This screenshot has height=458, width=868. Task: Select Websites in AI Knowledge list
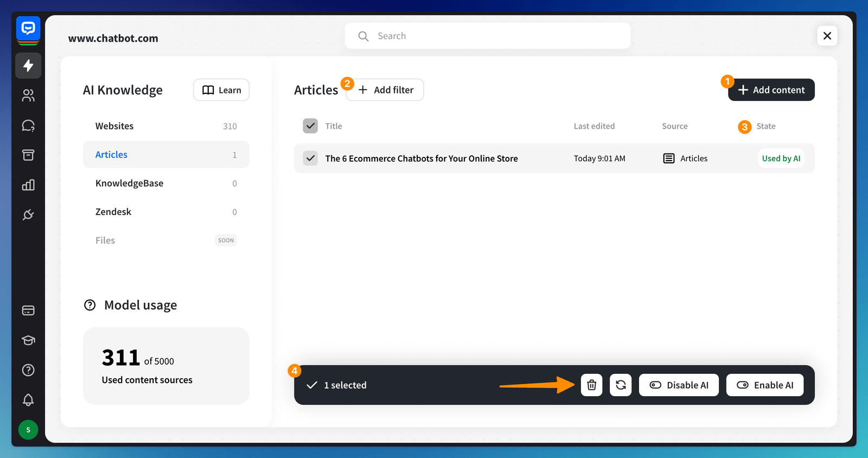[x=114, y=126]
